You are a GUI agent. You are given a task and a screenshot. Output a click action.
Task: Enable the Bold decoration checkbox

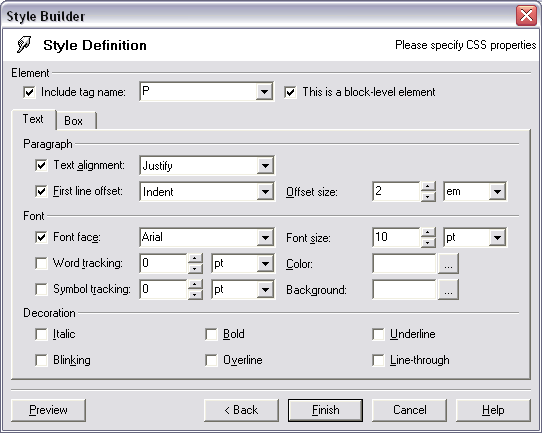click(x=211, y=335)
